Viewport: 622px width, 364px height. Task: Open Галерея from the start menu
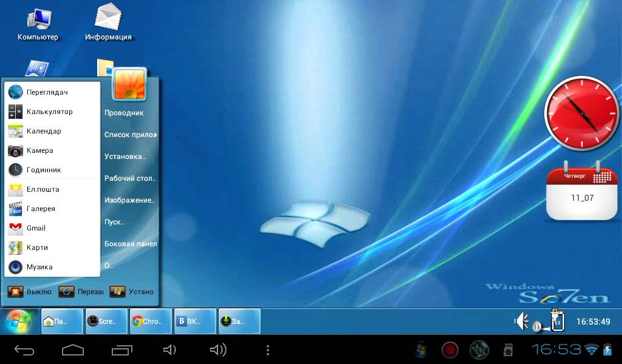pyautogui.click(x=52, y=208)
